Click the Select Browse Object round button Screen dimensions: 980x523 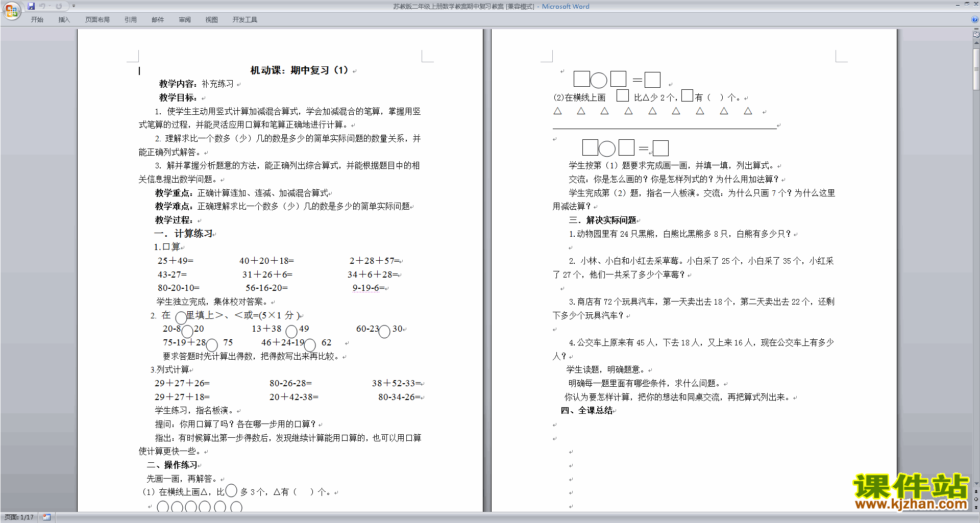976,500
